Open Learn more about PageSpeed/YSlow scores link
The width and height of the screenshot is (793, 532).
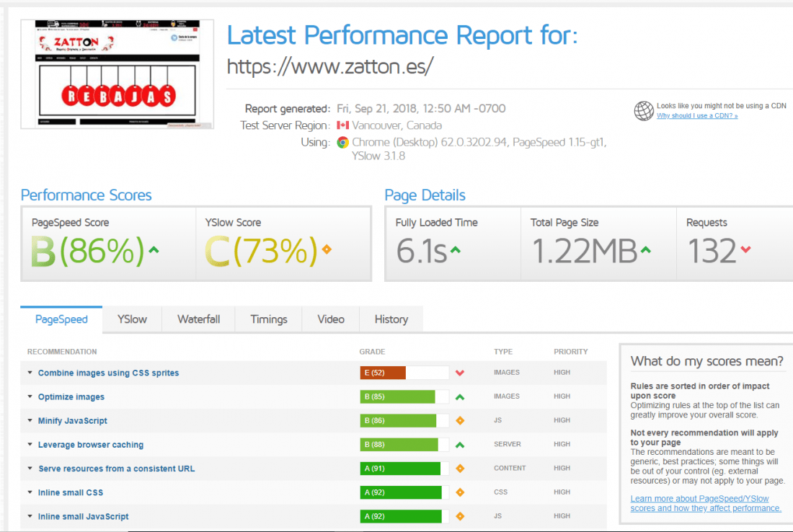(x=706, y=503)
